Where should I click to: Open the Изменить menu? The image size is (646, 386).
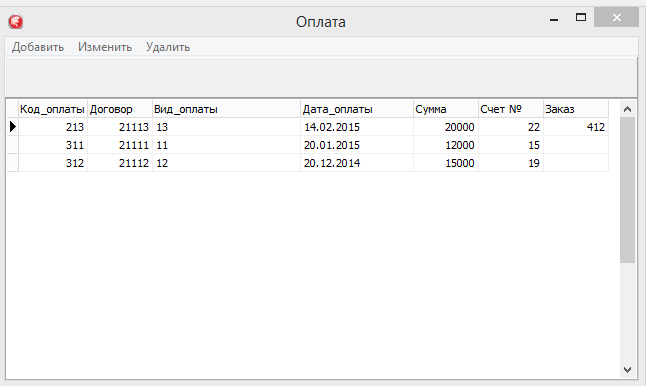click(x=105, y=47)
